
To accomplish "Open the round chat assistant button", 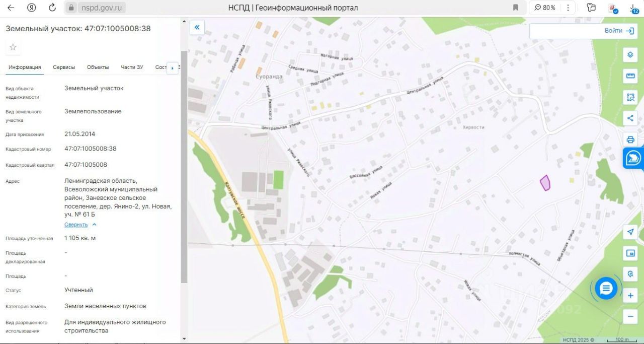I will [606, 289].
